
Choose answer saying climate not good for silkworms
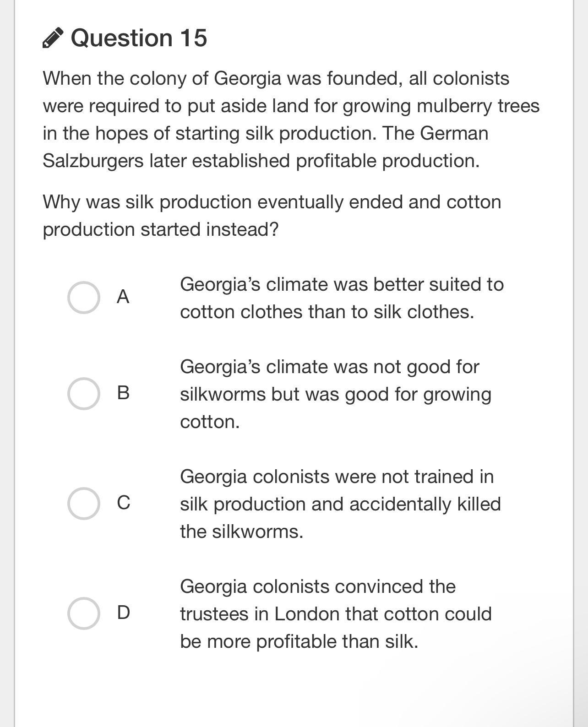click(336, 394)
